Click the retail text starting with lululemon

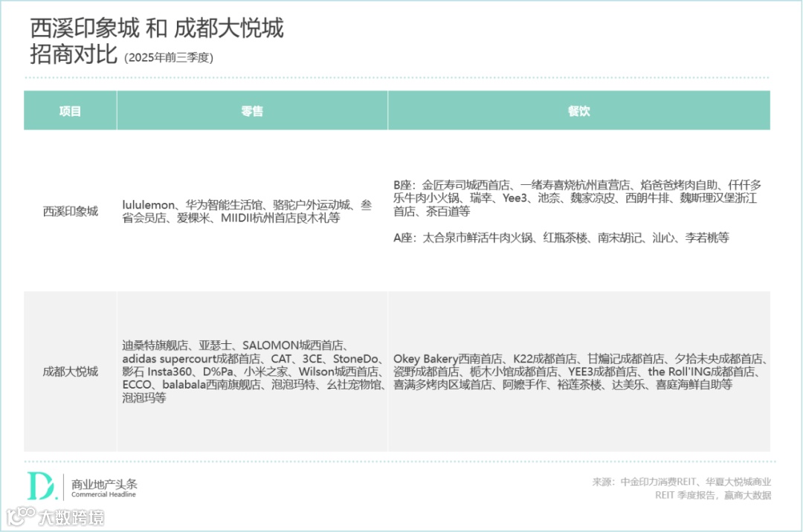247,211
